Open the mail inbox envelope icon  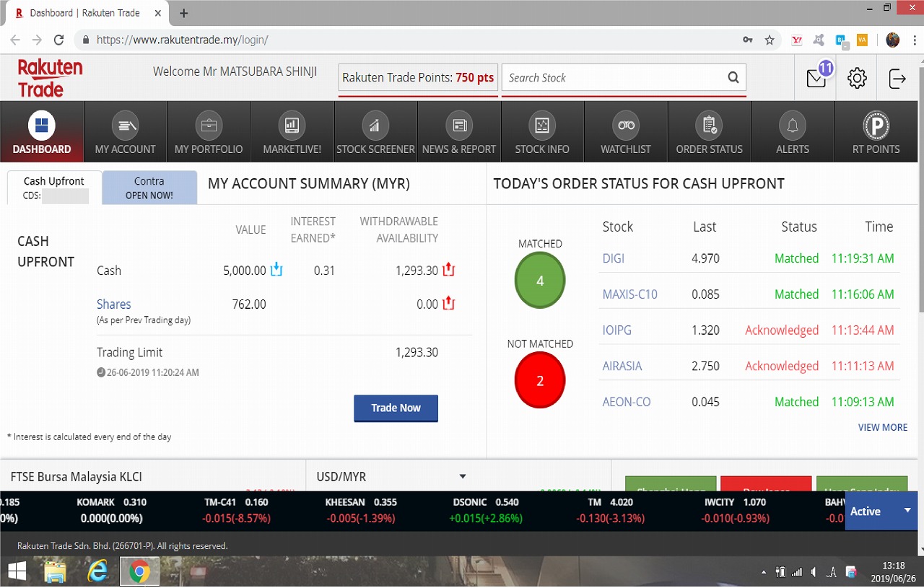pyautogui.click(x=816, y=79)
